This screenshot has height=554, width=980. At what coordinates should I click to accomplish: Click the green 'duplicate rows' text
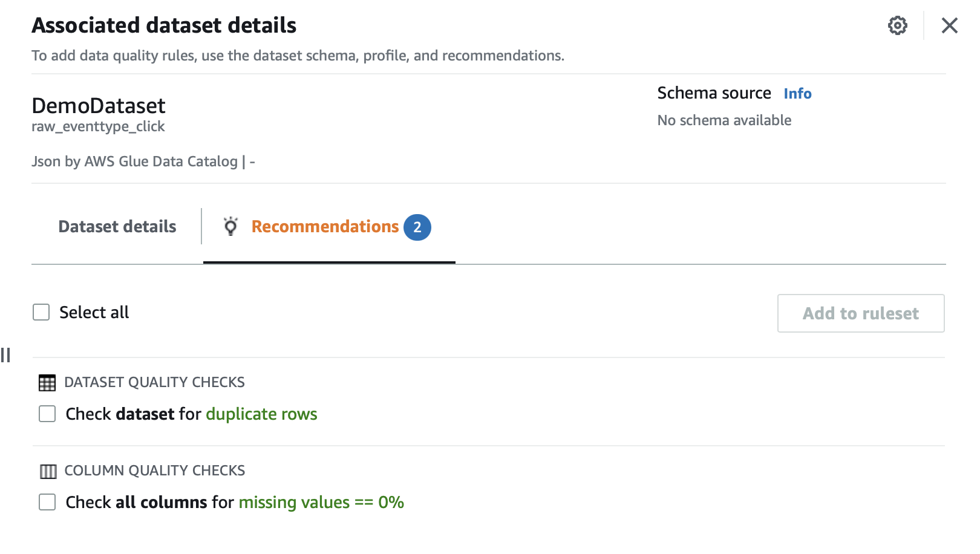coord(261,414)
